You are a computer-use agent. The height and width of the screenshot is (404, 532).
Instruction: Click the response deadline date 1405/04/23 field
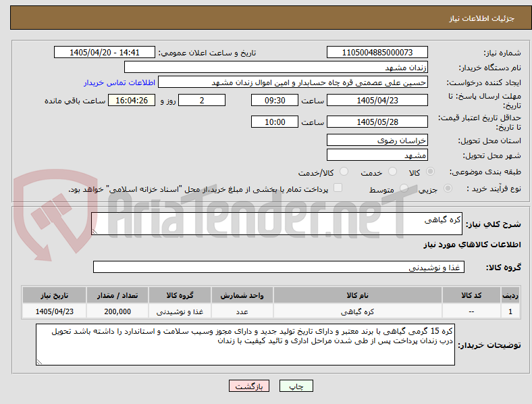click(377, 100)
